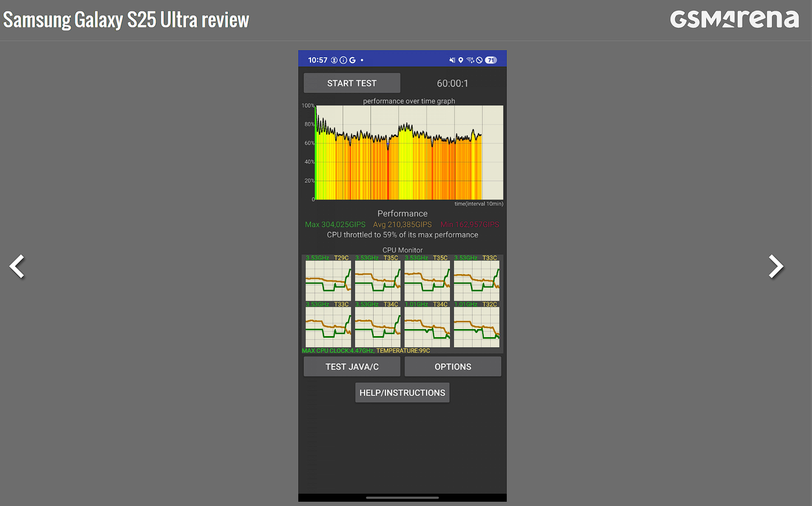Tap the TEST JAVA/C button
This screenshot has height=506, width=812.
pos(352,367)
